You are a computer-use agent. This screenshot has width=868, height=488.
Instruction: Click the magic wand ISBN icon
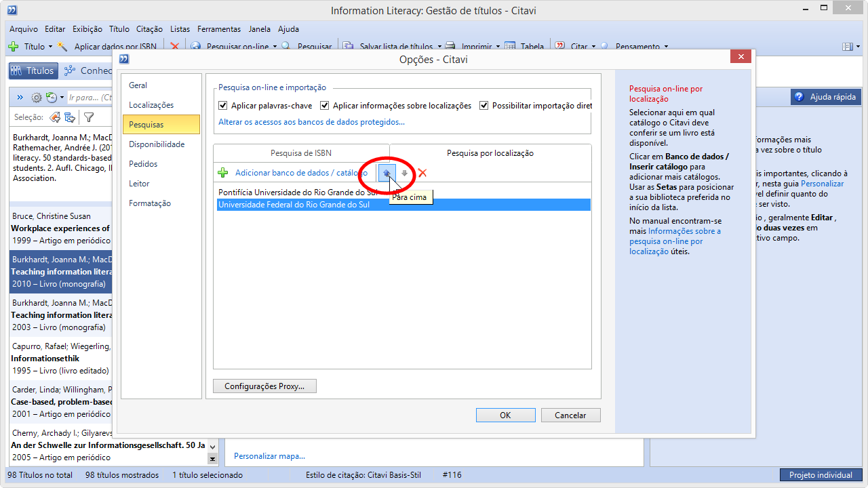point(63,47)
